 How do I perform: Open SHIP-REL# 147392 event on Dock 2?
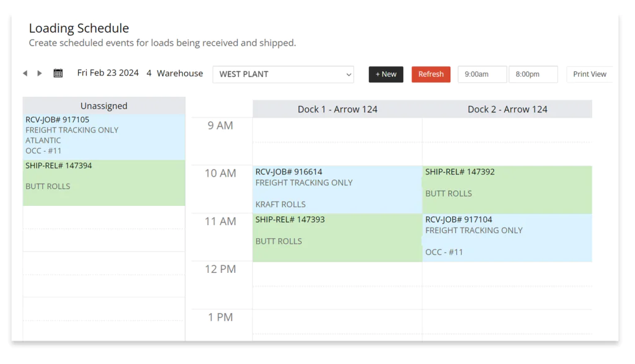[507, 190]
